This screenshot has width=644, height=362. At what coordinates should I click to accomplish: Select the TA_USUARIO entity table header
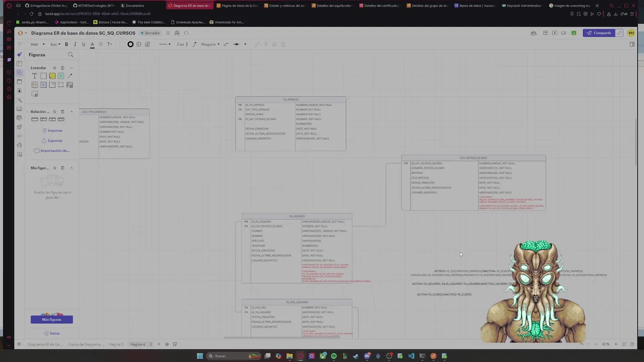297,216
